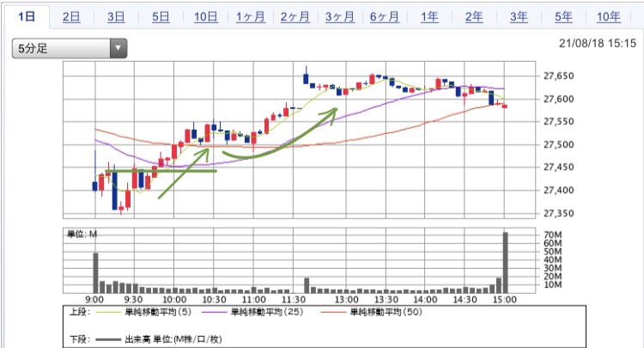
Task: Click the 27,400 price axis label
Action: [x=559, y=190]
